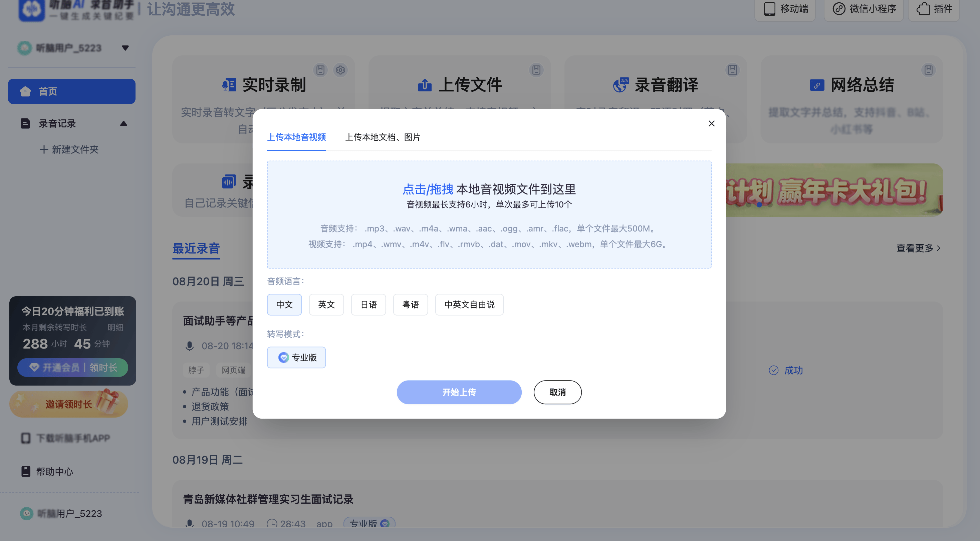
Task: Open the 微信小程序 icon button
Action: tap(864, 9)
